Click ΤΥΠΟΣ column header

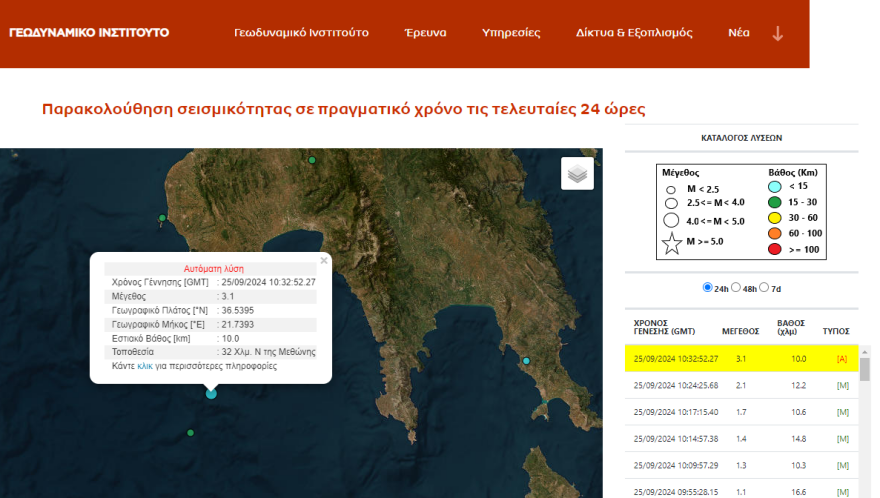(x=836, y=331)
